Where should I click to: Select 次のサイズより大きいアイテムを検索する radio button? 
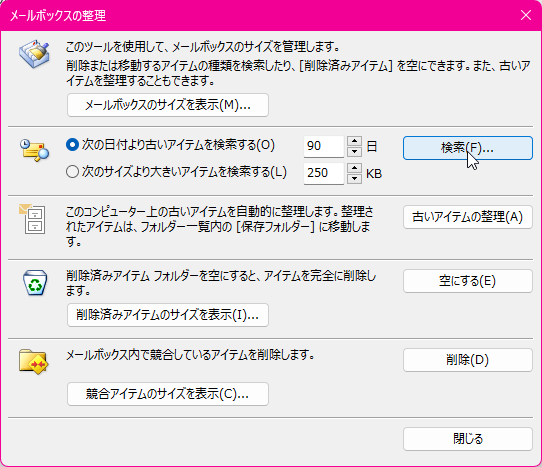(x=72, y=172)
